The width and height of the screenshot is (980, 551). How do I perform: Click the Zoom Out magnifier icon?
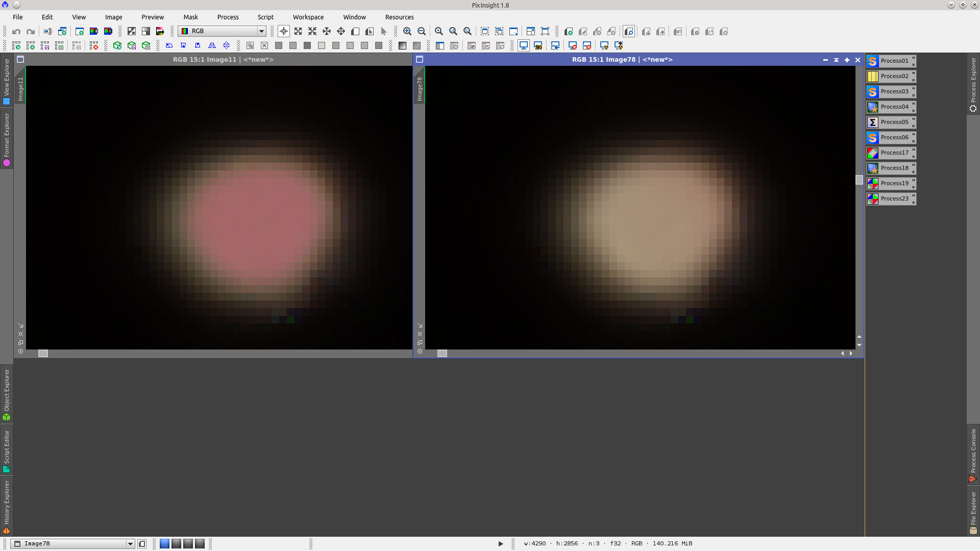(x=422, y=32)
